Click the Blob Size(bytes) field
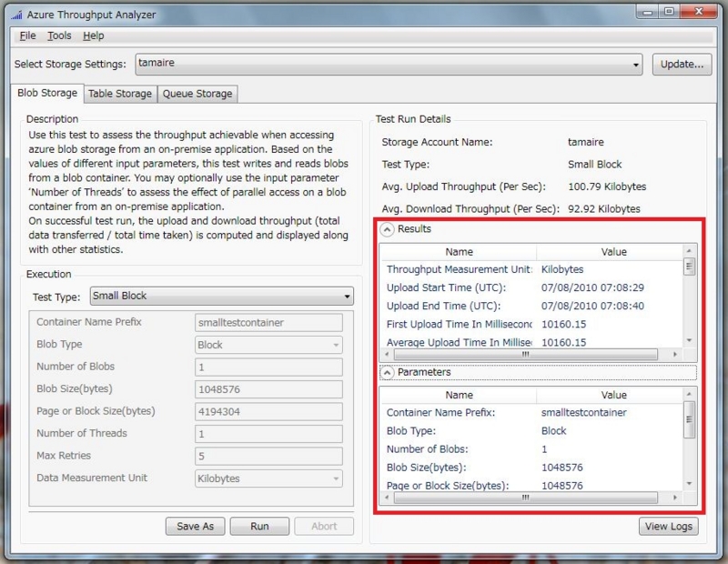The height and width of the screenshot is (564, 728). (268, 389)
